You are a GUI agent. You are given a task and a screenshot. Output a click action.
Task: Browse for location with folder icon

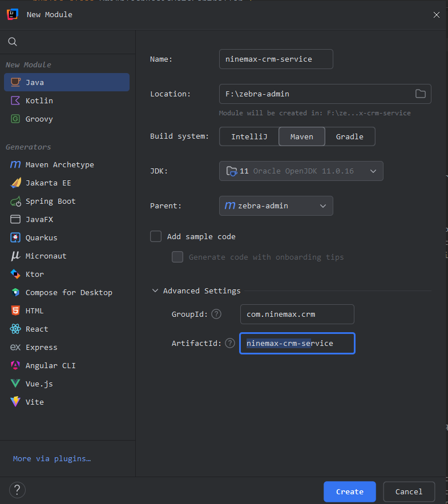(421, 94)
